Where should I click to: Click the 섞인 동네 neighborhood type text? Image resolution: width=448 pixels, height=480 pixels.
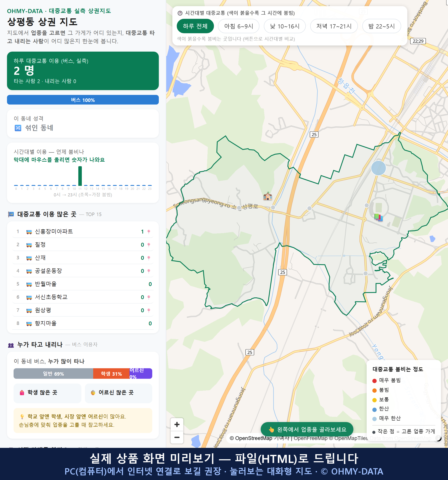click(39, 128)
